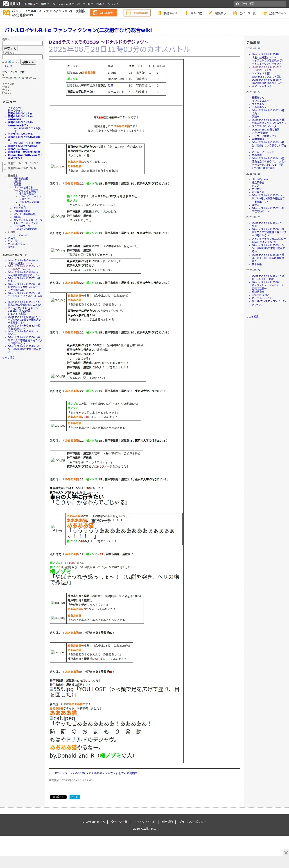
Task: Click magnifier icon beside wiki search link
Action: (50, 773)
